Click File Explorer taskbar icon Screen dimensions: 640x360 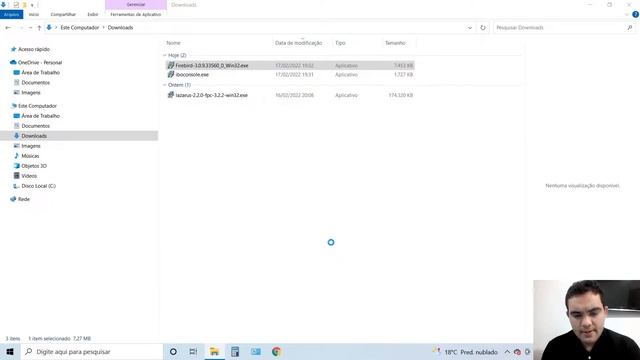pos(214,352)
